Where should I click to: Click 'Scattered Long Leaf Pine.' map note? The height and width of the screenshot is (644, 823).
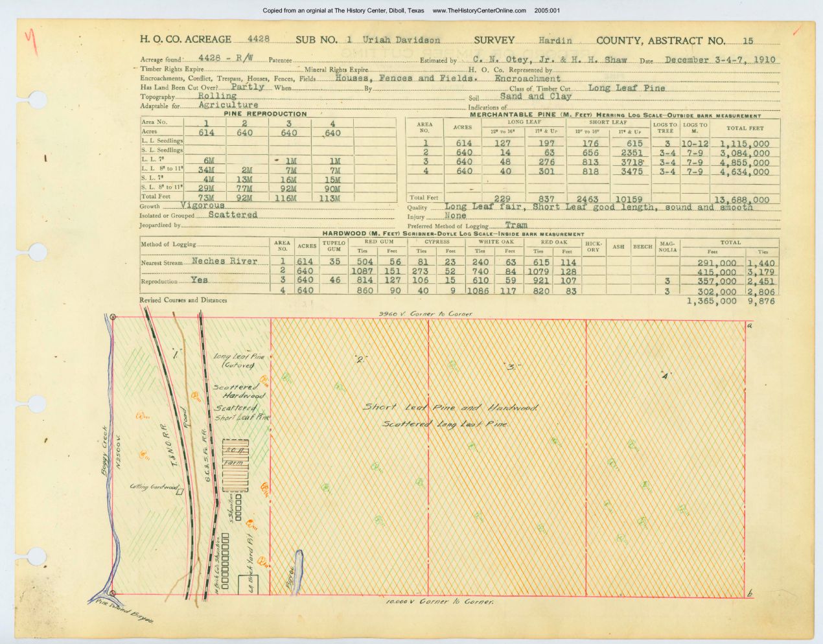click(x=445, y=424)
